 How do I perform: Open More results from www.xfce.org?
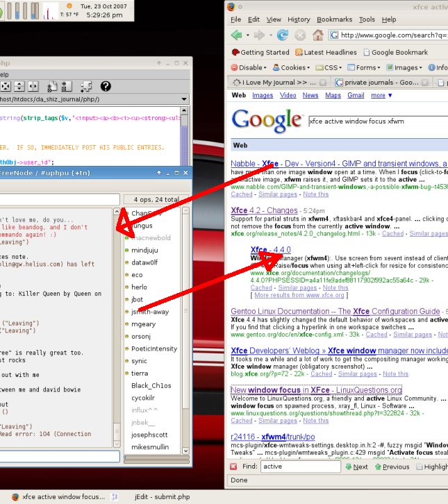coord(299,295)
